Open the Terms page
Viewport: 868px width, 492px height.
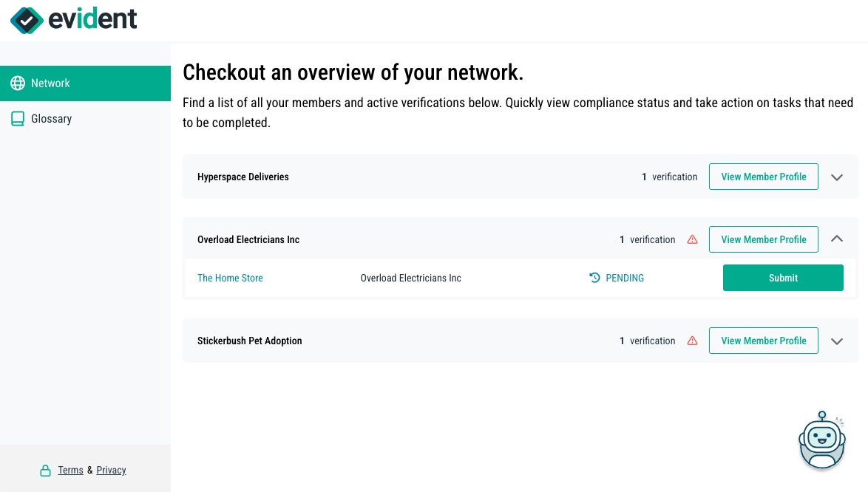tap(70, 470)
